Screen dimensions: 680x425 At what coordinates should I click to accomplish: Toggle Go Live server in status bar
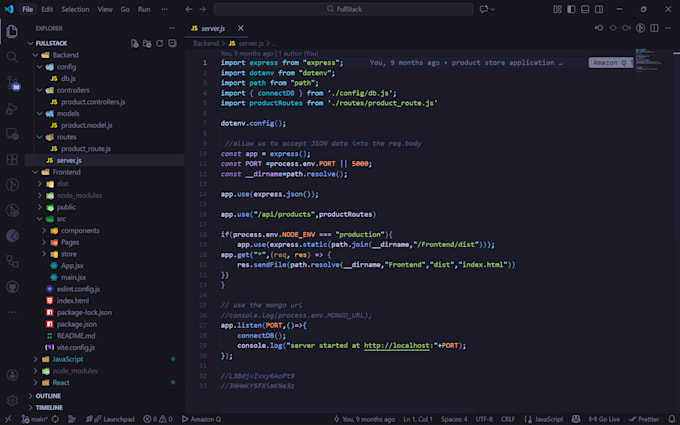pos(605,419)
